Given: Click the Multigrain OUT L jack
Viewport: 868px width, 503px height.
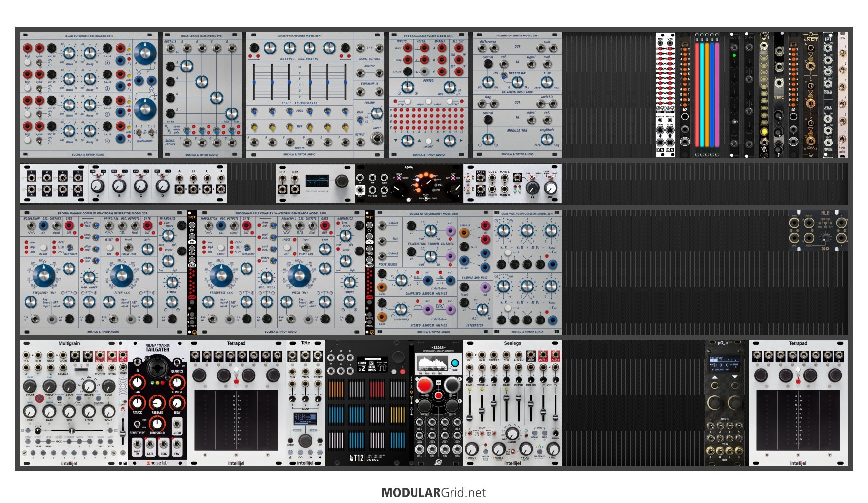Looking at the screenshot, I should [100, 355].
